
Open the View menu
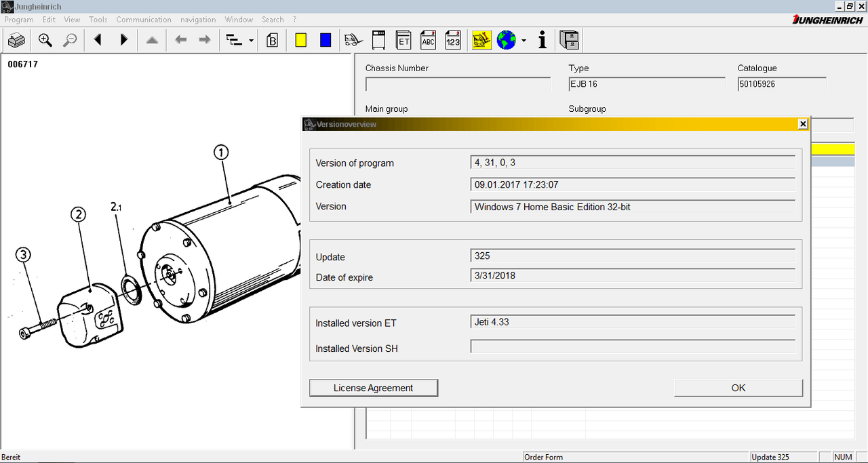point(72,20)
